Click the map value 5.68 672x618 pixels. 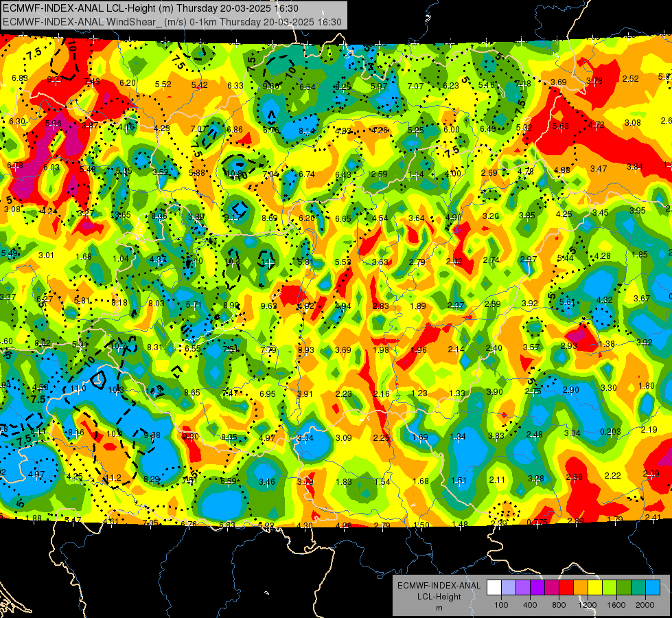tap(560, 126)
